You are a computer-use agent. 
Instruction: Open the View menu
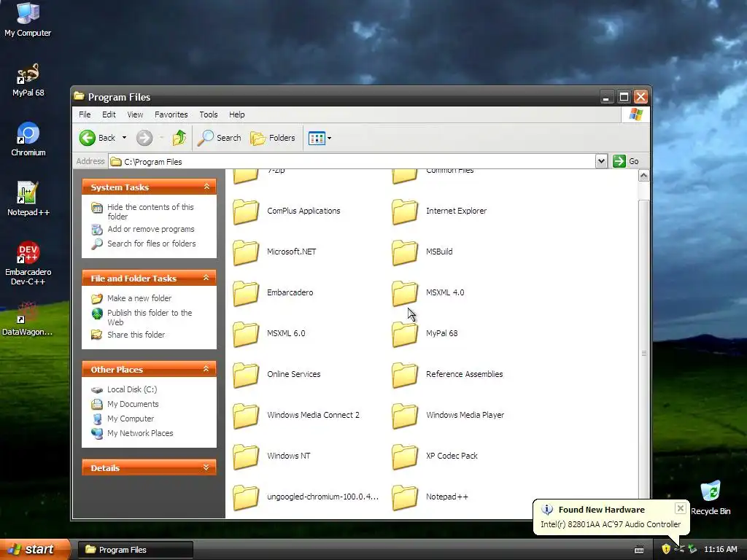pyautogui.click(x=135, y=114)
